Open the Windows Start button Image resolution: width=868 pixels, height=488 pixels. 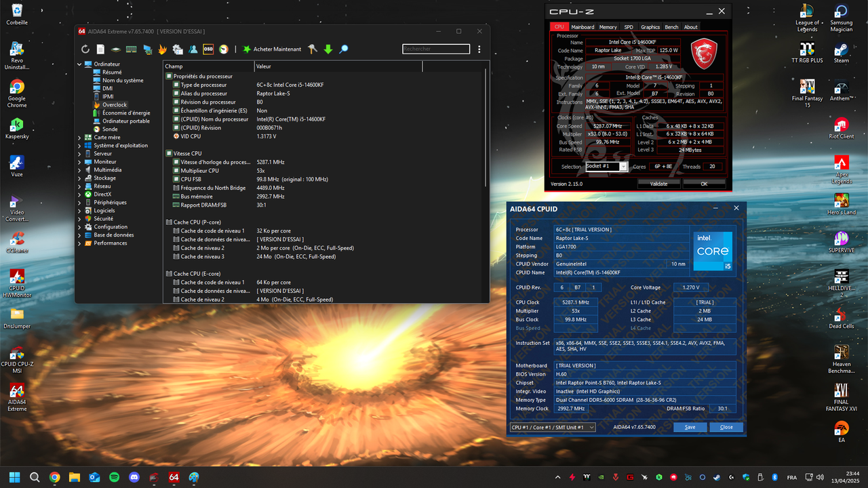[15, 477]
